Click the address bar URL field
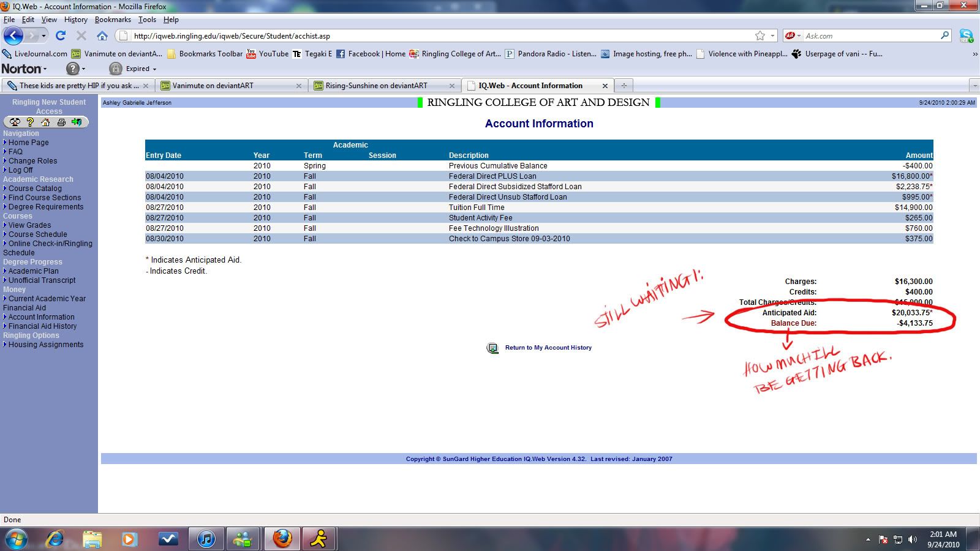 (x=435, y=36)
